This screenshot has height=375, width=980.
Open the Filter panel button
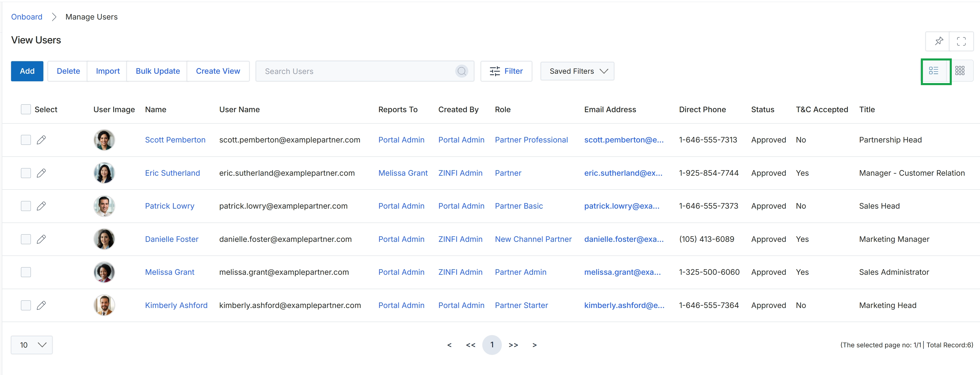click(506, 71)
